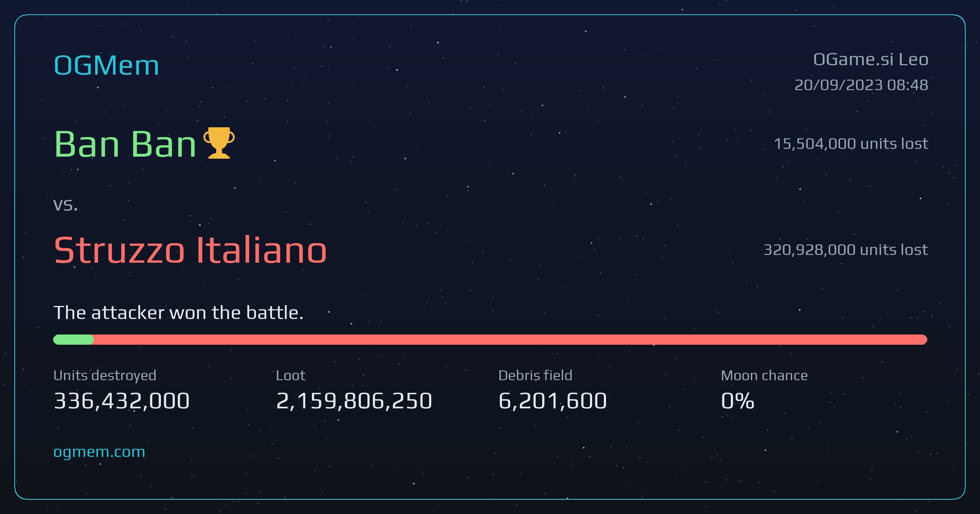Viewport: 980px width, 514px height.
Task: Click the Units destroyed label
Action: [x=105, y=375]
